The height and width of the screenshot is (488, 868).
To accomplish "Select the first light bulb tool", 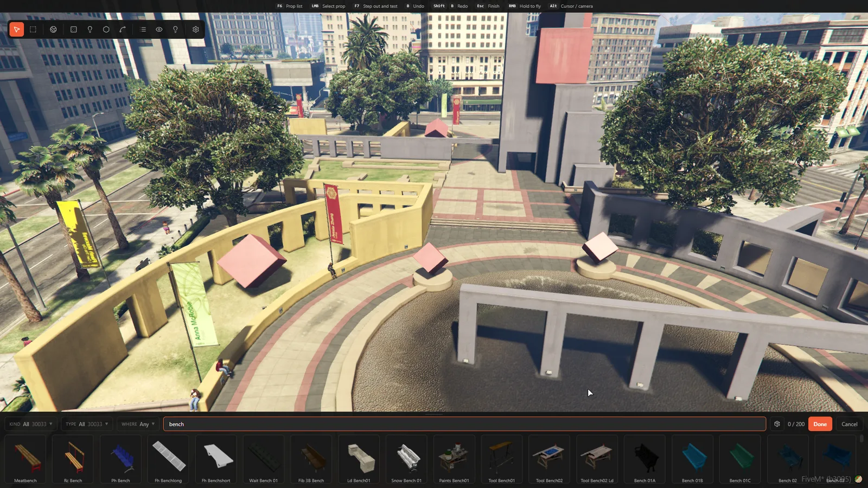I will (x=90, y=29).
